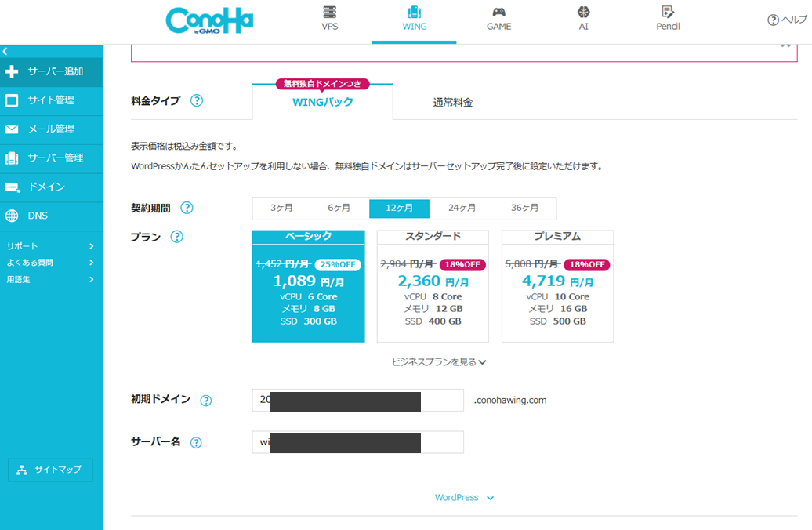
Task: Open the GAME service tab
Action: pos(498,19)
